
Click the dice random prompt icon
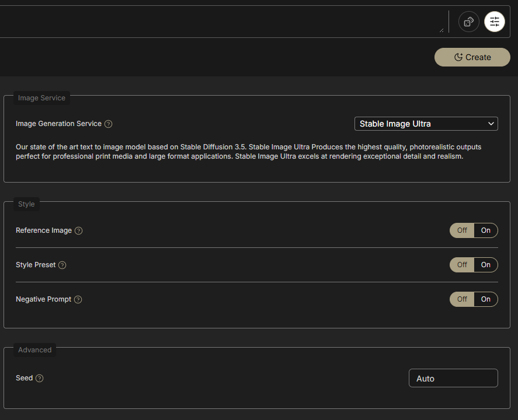[x=468, y=22]
